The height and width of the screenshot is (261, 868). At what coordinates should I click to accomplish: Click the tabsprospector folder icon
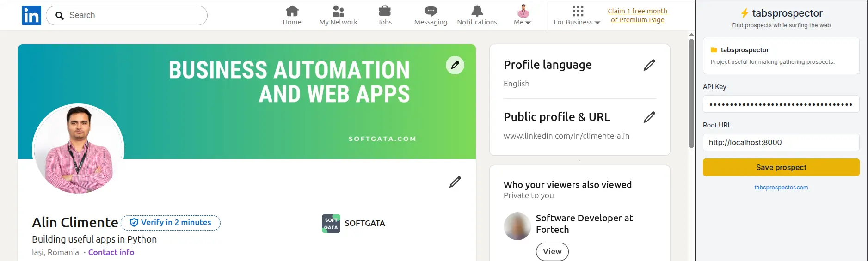pyautogui.click(x=714, y=50)
